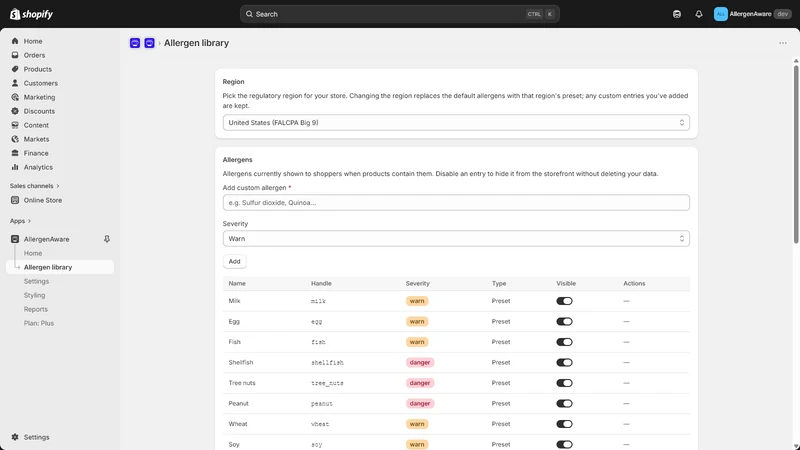Screen dimensions: 800x450
Task: Open Products in the sidebar
Action: [38, 69]
